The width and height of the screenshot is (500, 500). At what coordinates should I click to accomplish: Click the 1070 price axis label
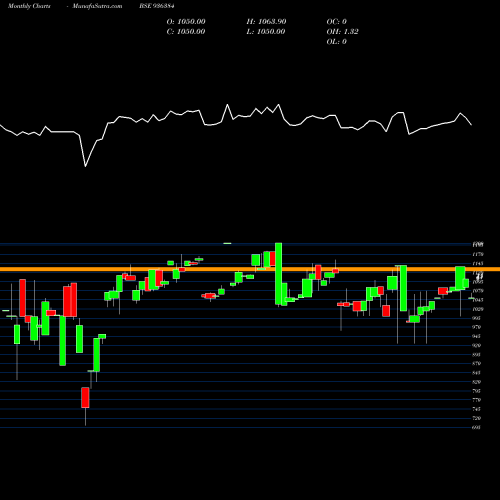(x=478, y=291)
